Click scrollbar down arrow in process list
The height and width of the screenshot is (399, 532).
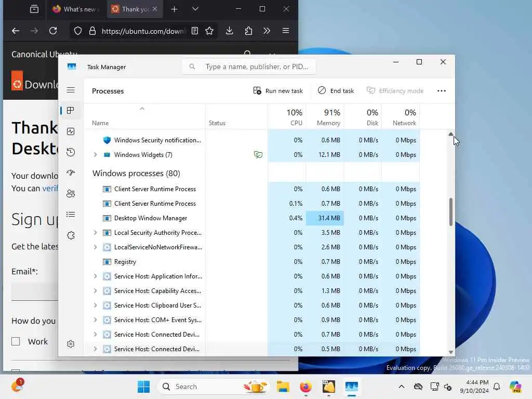(450, 352)
